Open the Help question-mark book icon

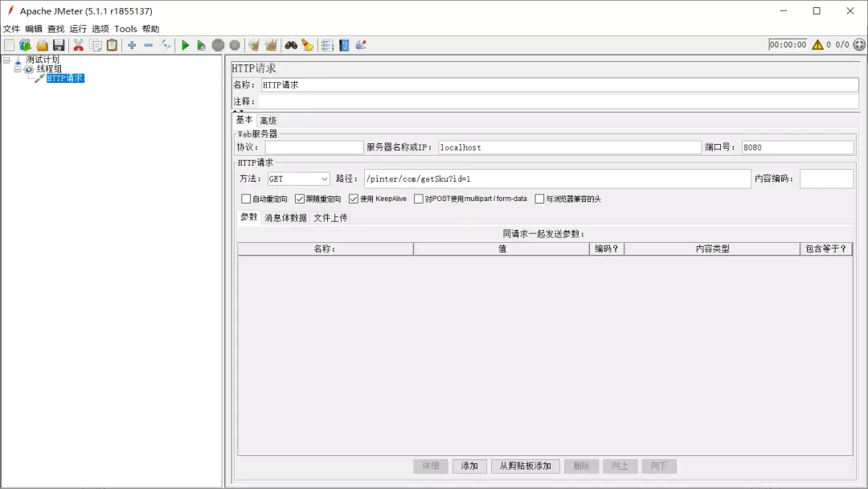(344, 45)
